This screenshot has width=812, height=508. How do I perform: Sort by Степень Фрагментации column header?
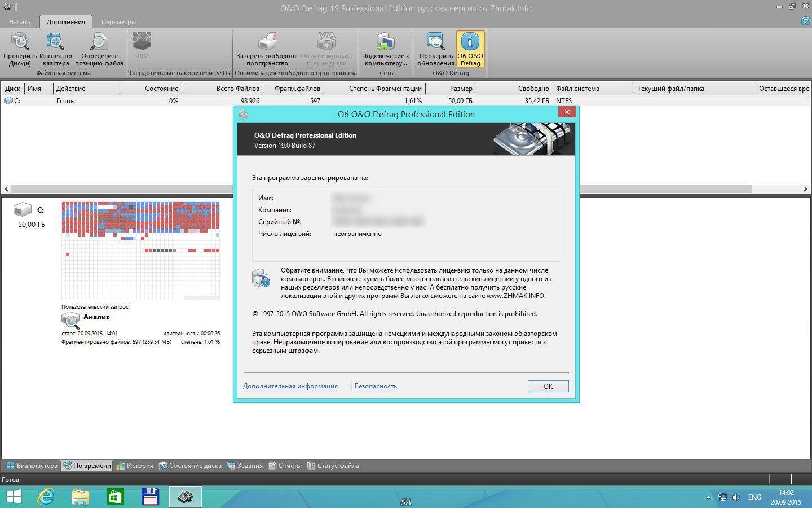coord(375,89)
